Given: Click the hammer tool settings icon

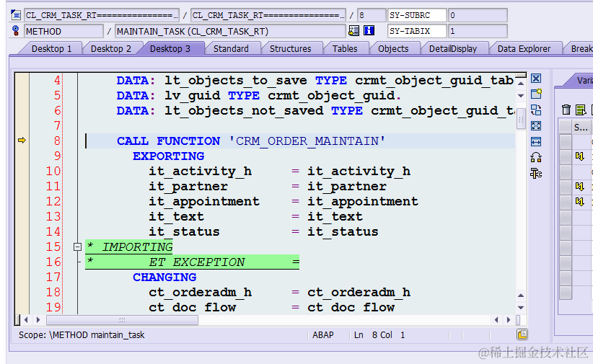Looking at the screenshot, I should click(x=536, y=174).
